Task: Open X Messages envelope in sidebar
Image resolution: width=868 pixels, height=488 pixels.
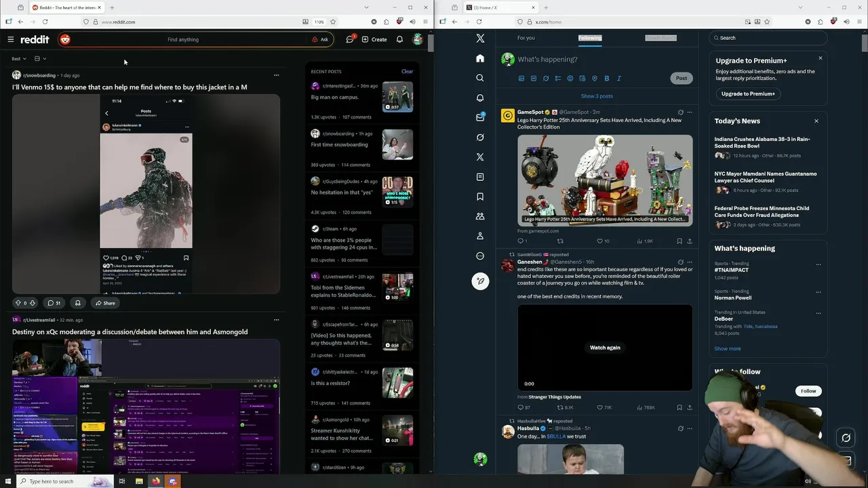Action: tap(480, 117)
